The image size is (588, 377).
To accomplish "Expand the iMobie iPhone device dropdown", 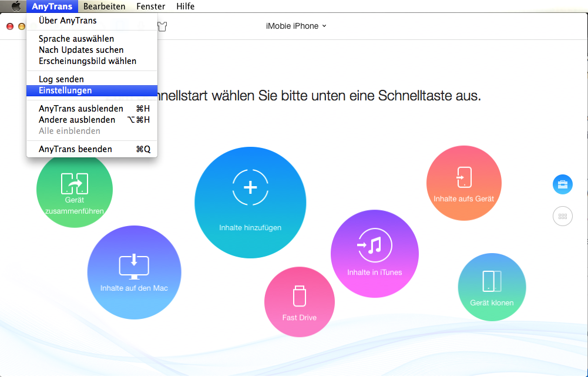I will [x=296, y=26].
